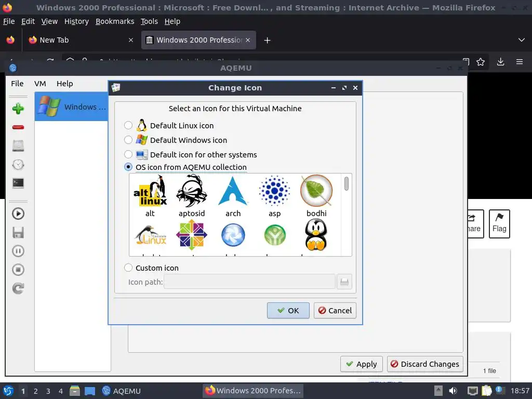The height and width of the screenshot is (399, 532).
Task: Enable the Custom icon radio option
Action: tap(128, 268)
